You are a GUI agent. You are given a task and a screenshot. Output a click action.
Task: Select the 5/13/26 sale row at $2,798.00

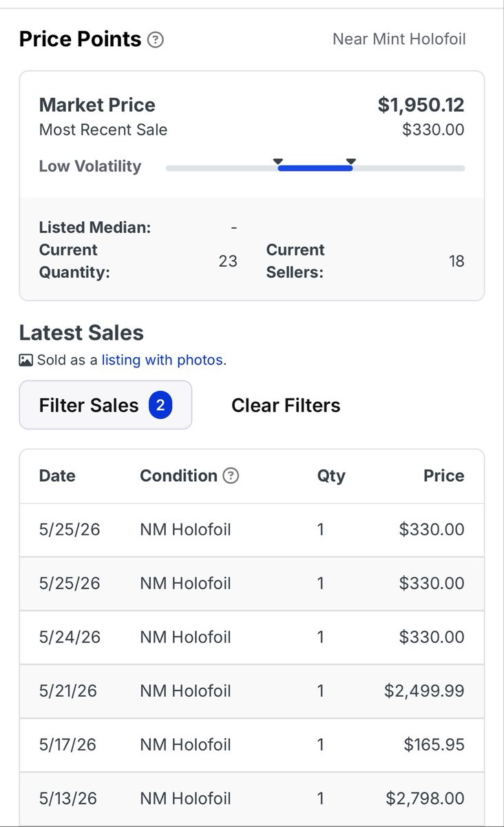click(x=252, y=799)
